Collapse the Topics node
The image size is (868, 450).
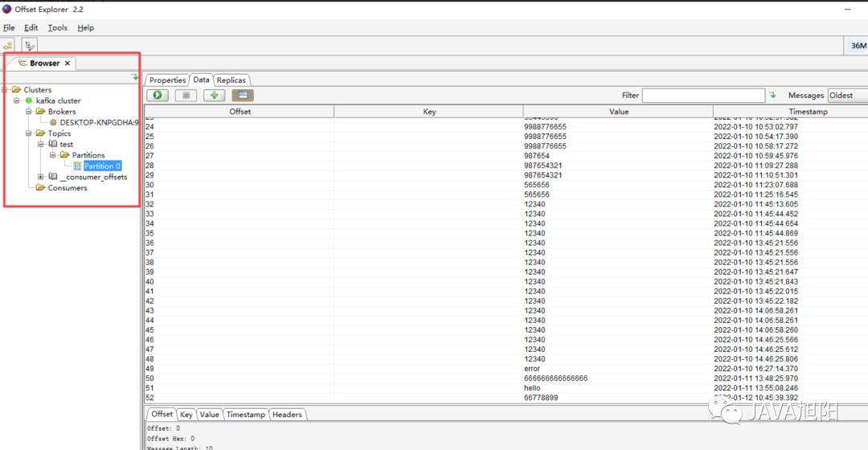pyautogui.click(x=29, y=133)
